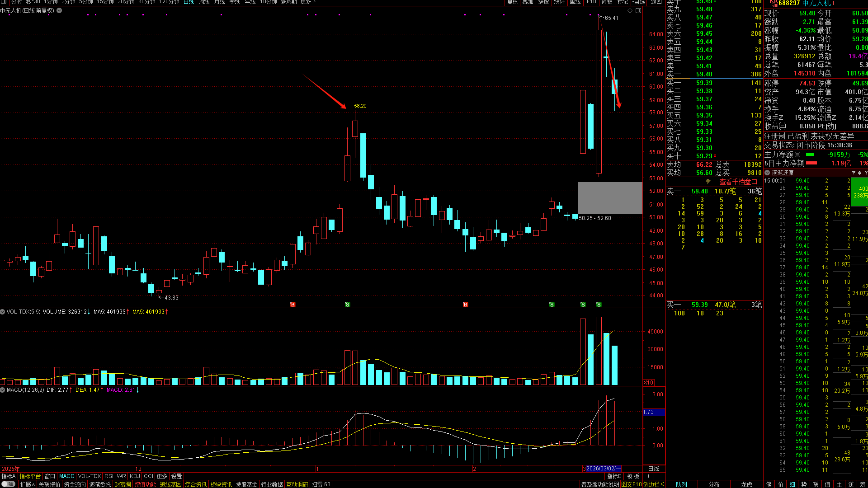
Task: Expand the 扩展 menu at bottom
Action: click(27, 484)
